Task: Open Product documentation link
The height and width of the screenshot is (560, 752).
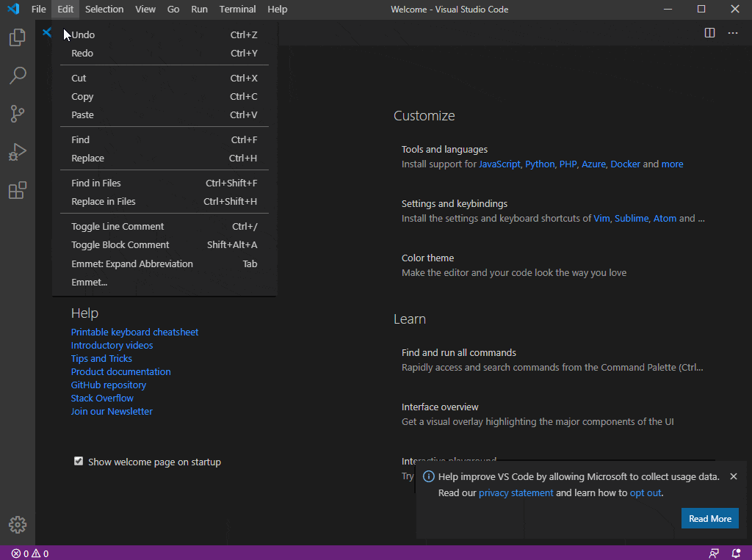Action: point(121,371)
